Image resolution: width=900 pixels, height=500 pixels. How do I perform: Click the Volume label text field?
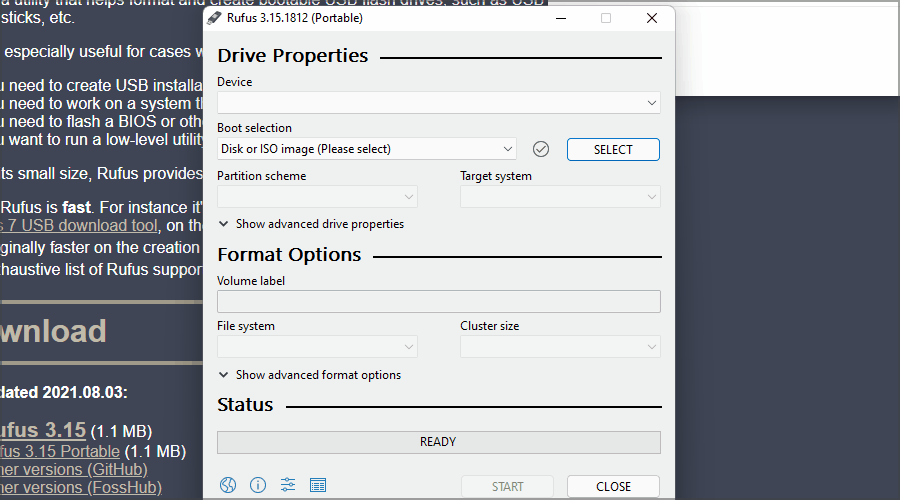point(438,301)
